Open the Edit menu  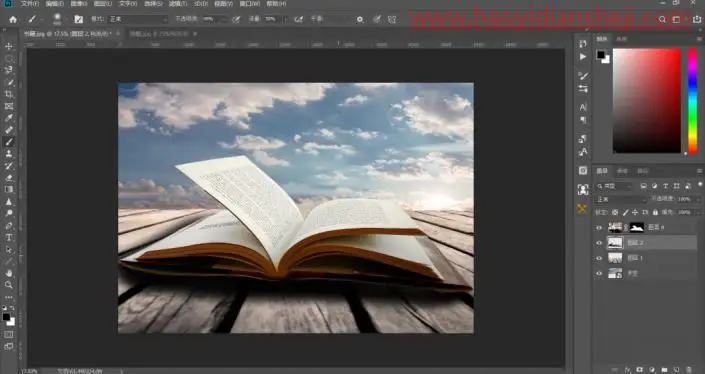pyautogui.click(x=55, y=4)
